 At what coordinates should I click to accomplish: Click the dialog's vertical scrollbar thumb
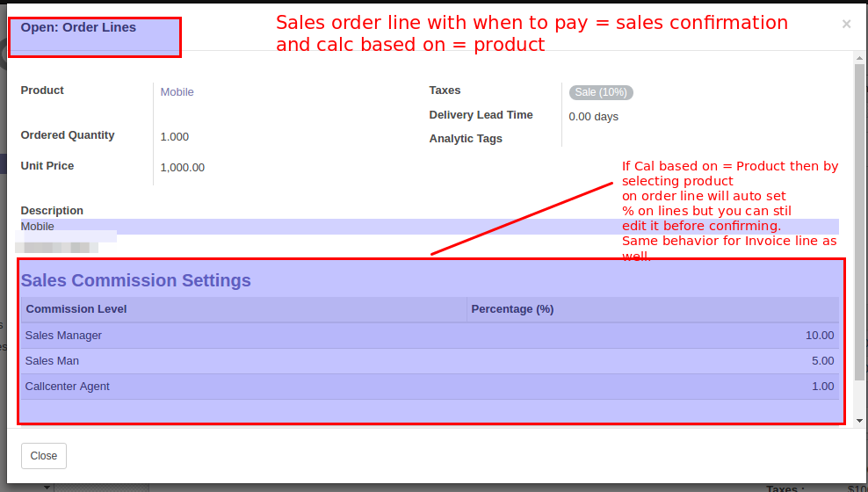tap(859, 220)
